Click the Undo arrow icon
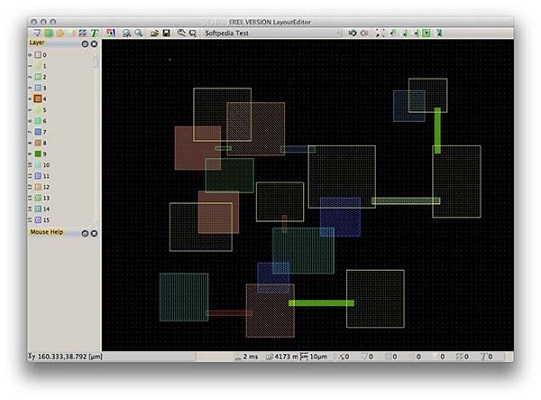Screen dimensions: 541x400 [x=352, y=33]
